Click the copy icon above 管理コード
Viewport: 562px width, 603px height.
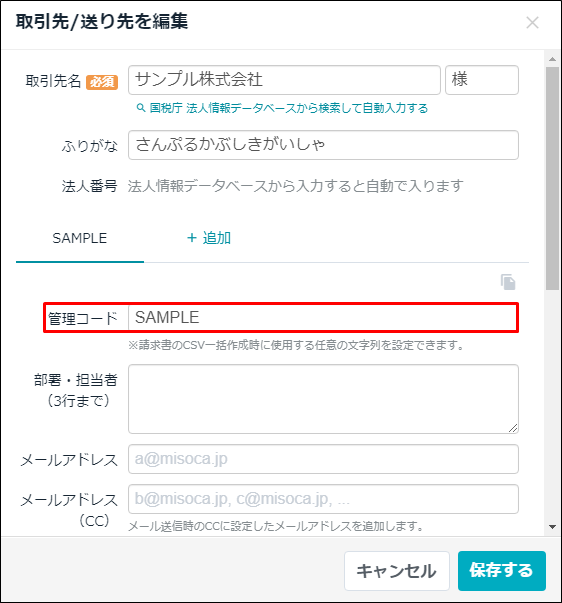508,282
